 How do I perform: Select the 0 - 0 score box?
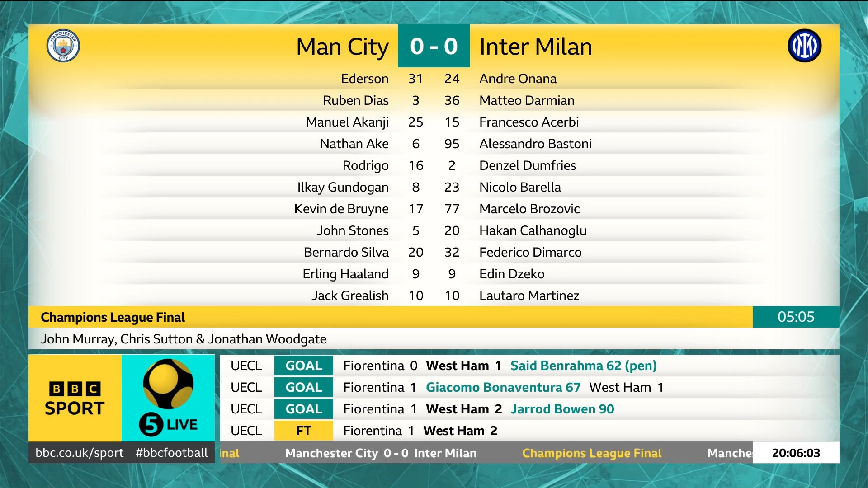coord(434,46)
